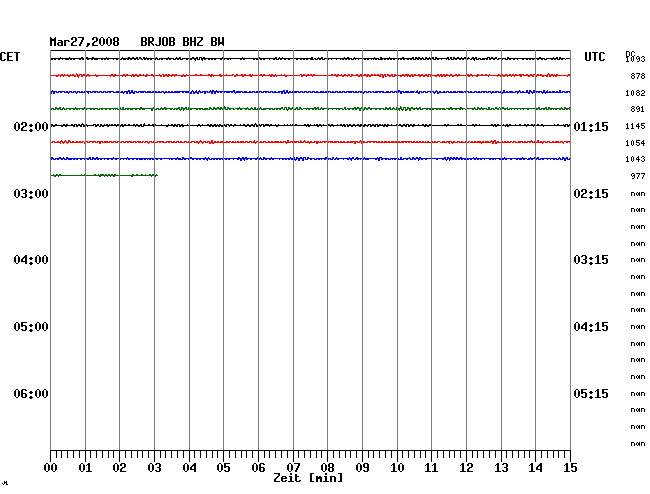Click the 01 minute axis label
The image size is (650, 494).
pos(85,468)
